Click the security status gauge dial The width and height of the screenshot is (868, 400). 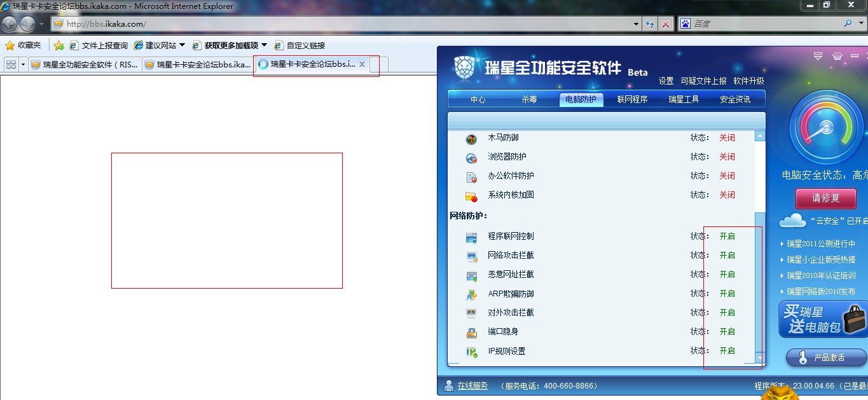826,127
